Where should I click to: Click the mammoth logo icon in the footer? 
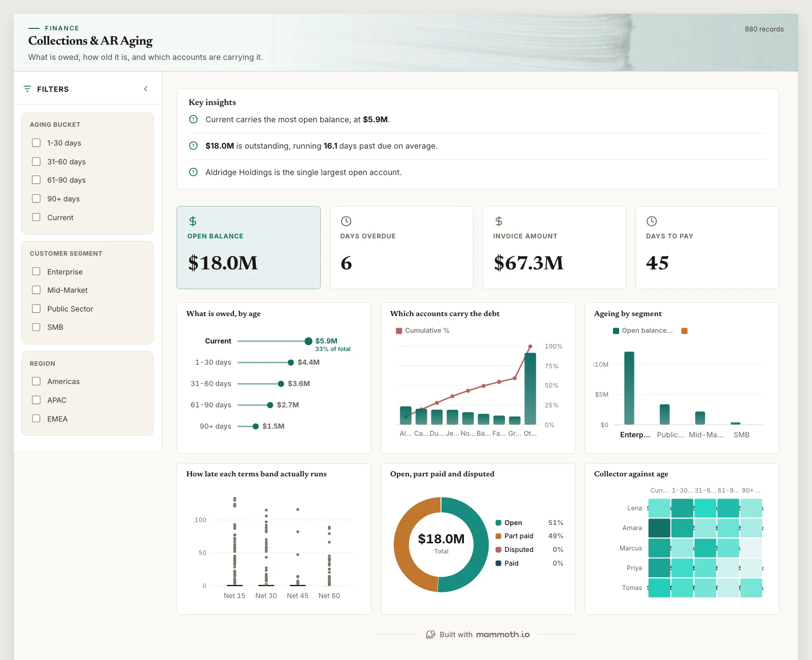(x=430, y=635)
